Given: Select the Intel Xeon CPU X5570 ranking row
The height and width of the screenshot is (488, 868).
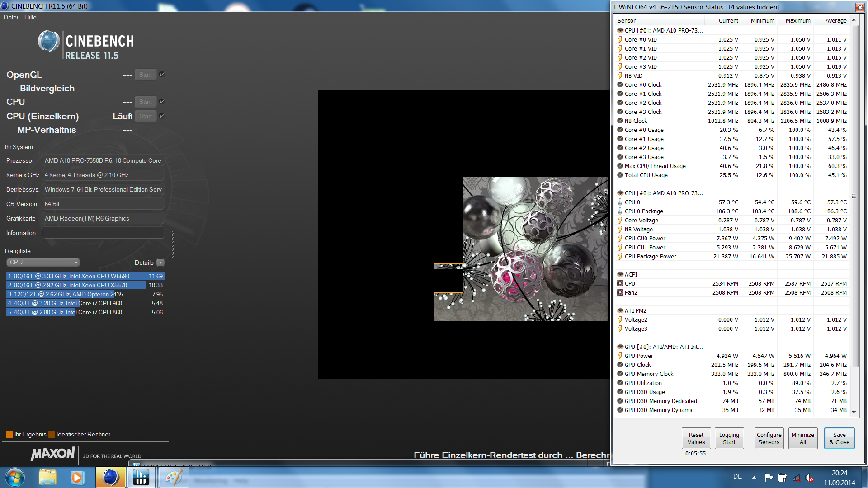Looking at the screenshot, I should pyautogui.click(x=85, y=285).
